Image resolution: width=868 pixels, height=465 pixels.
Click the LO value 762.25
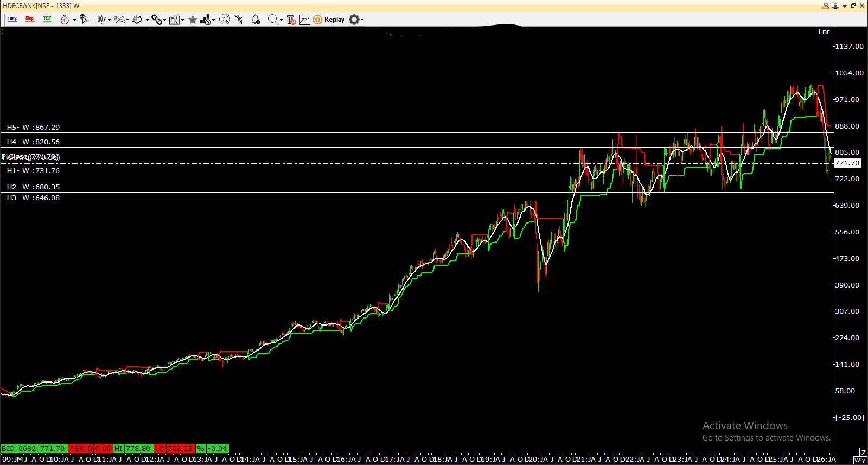[x=180, y=449]
